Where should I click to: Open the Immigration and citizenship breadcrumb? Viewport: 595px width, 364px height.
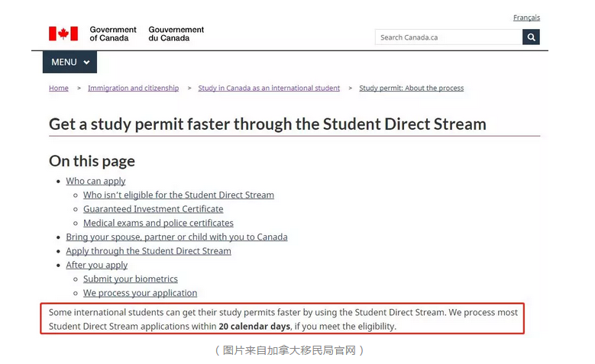pyautogui.click(x=133, y=89)
